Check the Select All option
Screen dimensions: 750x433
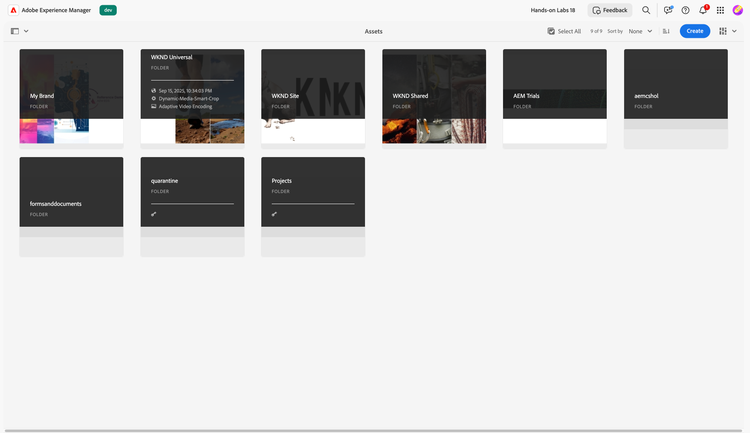click(564, 31)
